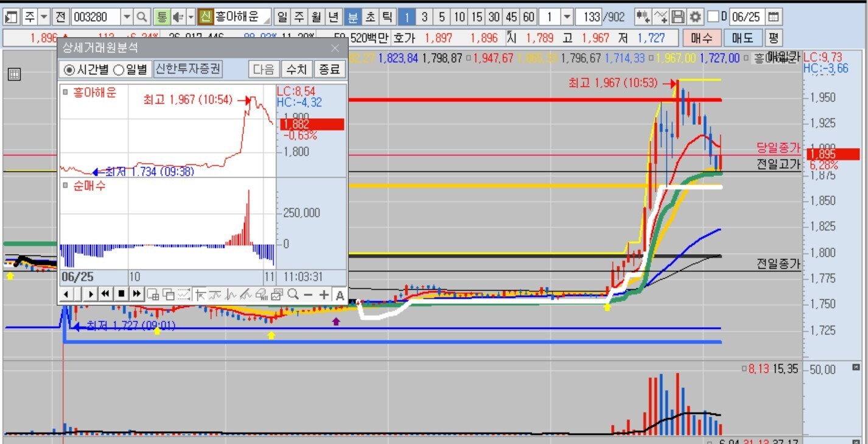The height and width of the screenshot is (444, 868).
Task: Select the 1-minute interval
Action: click(x=407, y=16)
